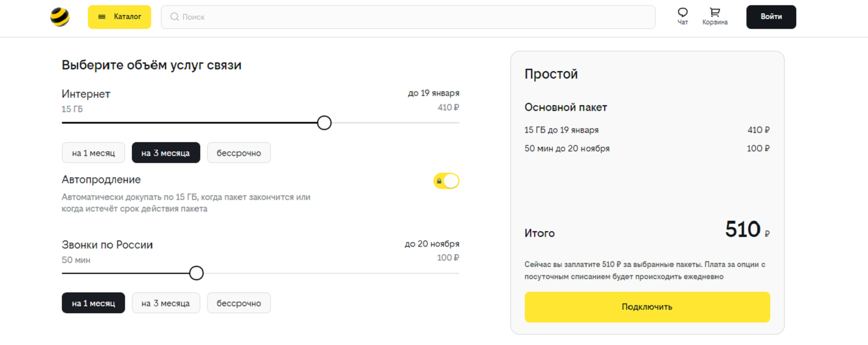
Task: Click the Итого total price 510 ₽
Action: click(747, 230)
